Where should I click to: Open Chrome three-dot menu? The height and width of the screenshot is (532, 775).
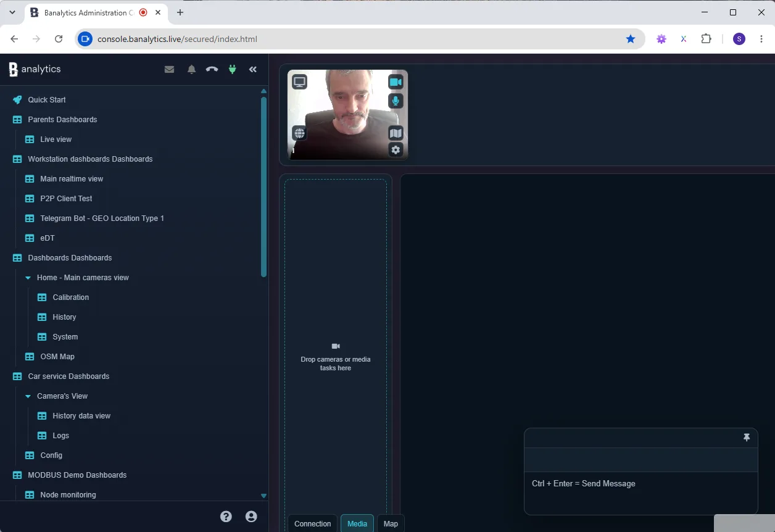point(761,39)
